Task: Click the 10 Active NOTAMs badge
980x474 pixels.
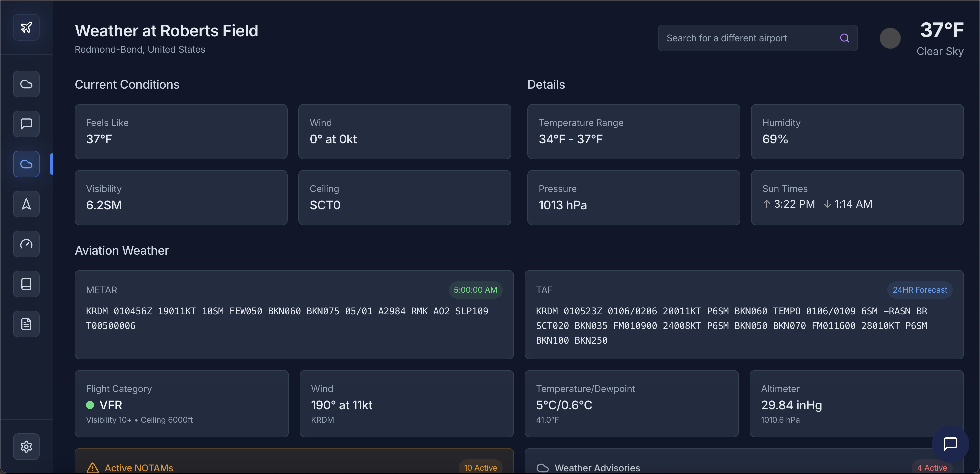Action: point(480,468)
